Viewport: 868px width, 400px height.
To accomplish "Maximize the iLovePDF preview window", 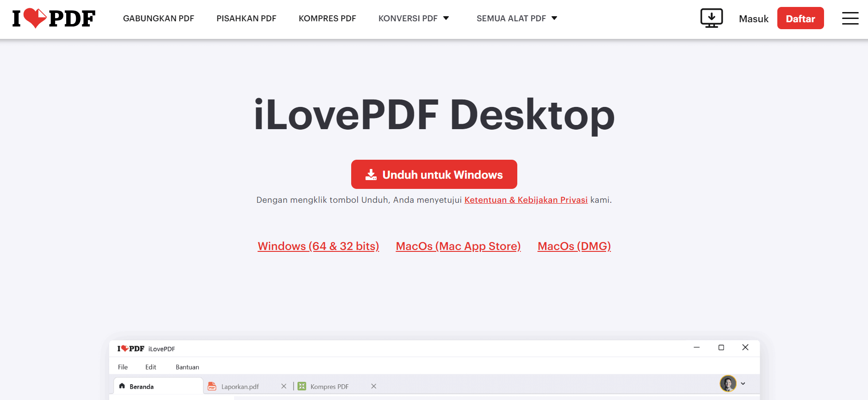I will tap(721, 347).
